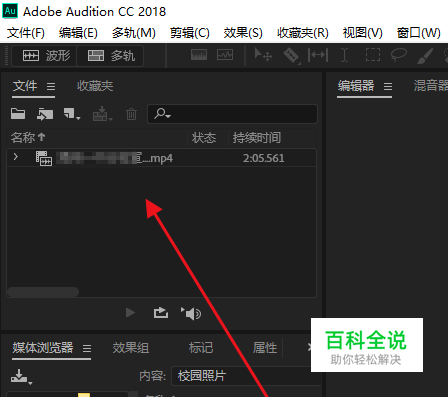
Task: Click the file search input field
Action: (x=232, y=114)
